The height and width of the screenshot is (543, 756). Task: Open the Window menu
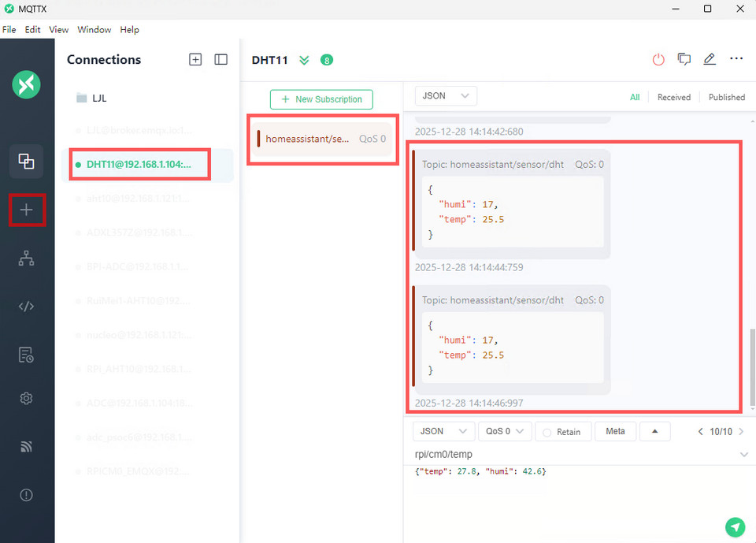coord(94,29)
